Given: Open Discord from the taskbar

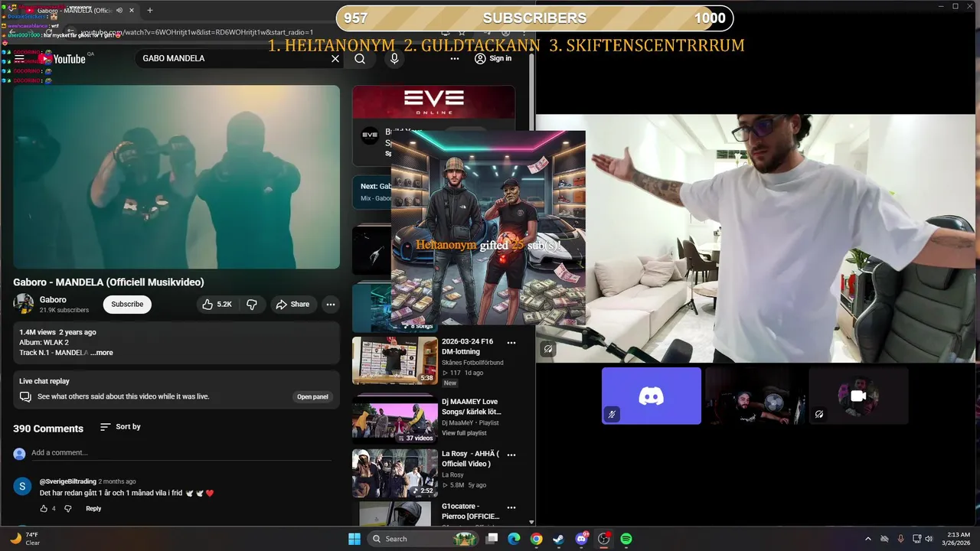Looking at the screenshot, I should pyautogui.click(x=581, y=539).
